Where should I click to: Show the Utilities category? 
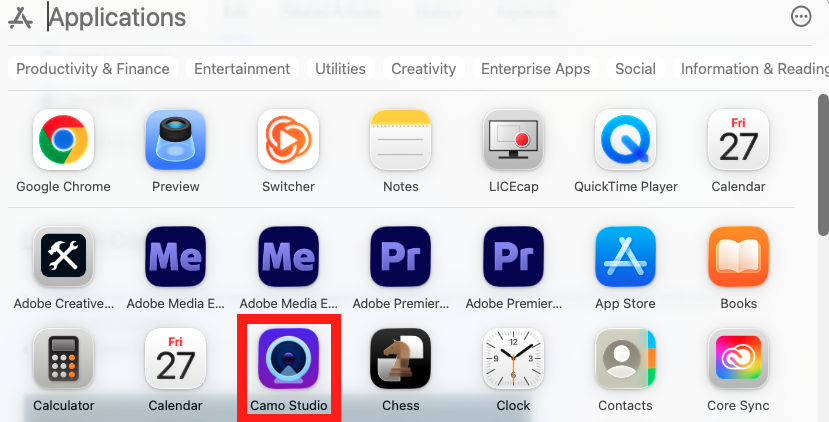[x=340, y=69]
